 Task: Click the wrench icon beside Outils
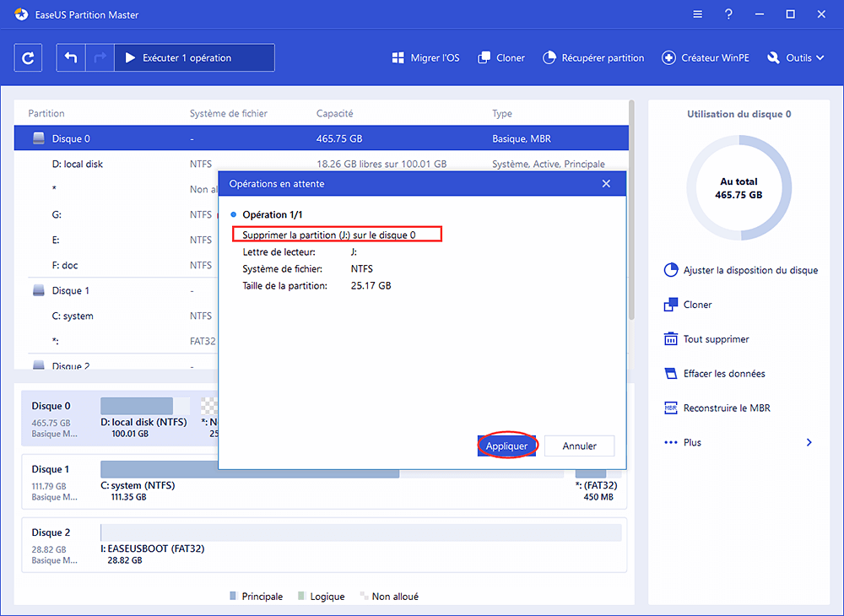pos(773,58)
